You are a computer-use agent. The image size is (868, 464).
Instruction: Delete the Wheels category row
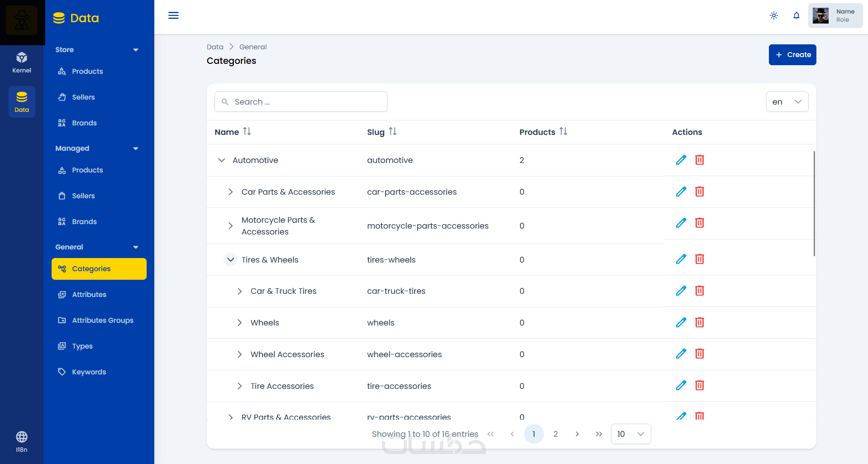pyautogui.click(x=699, y=322)
